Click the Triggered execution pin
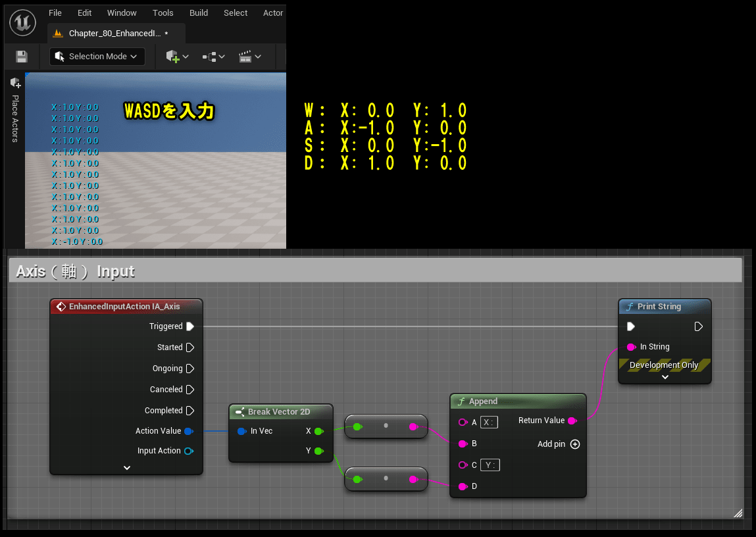 click(189, 326)
